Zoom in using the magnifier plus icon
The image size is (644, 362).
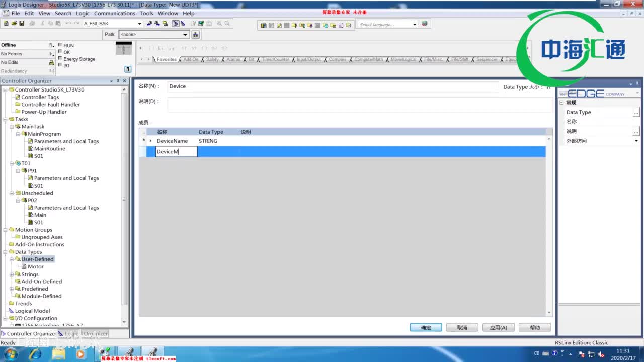219,24
